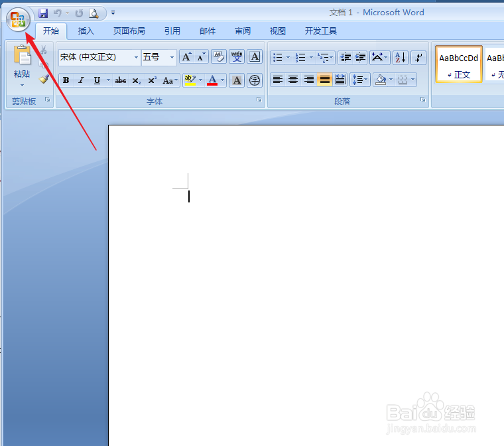Screen dimensions: 504x446
Task: Open the 剪贴板 dialog launcher
Action: (48, 100)
